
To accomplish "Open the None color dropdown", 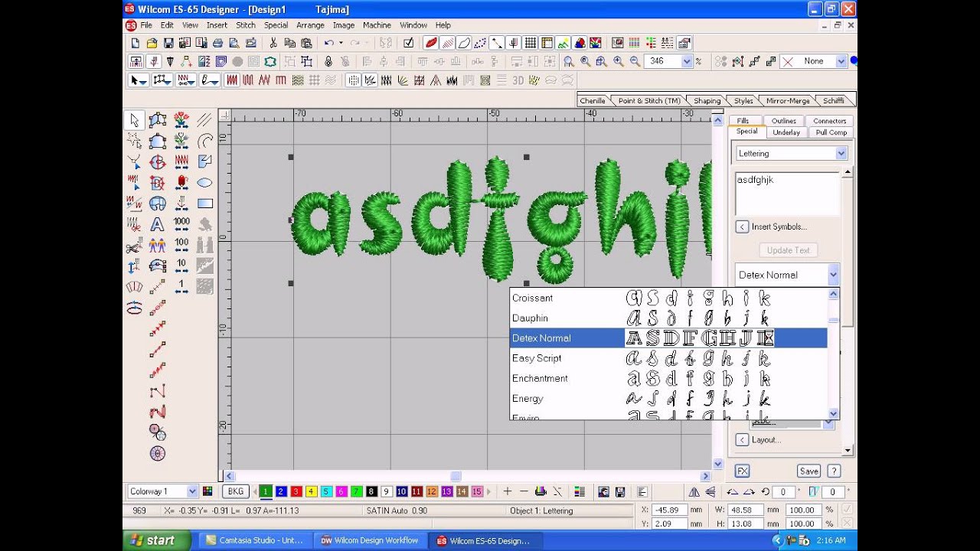I will 841,61.
